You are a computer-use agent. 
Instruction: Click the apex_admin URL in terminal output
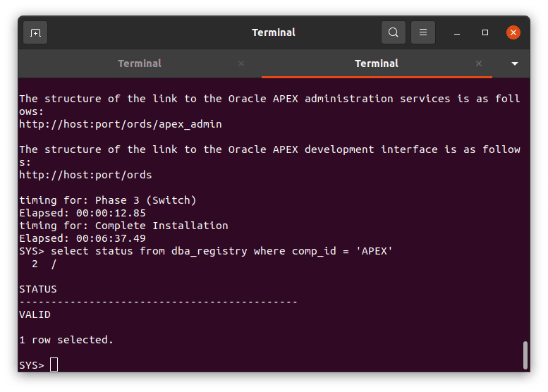click(x=120, y=124)
